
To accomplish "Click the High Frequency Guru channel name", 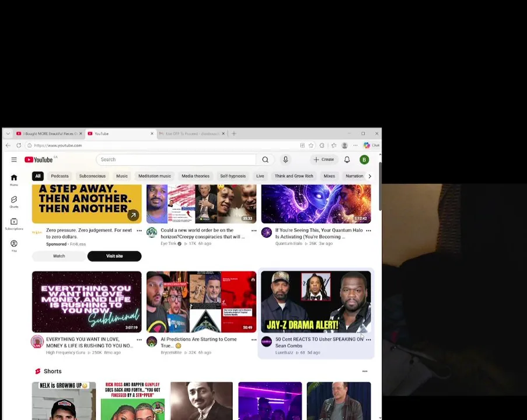I will click(x=65, y=352).
